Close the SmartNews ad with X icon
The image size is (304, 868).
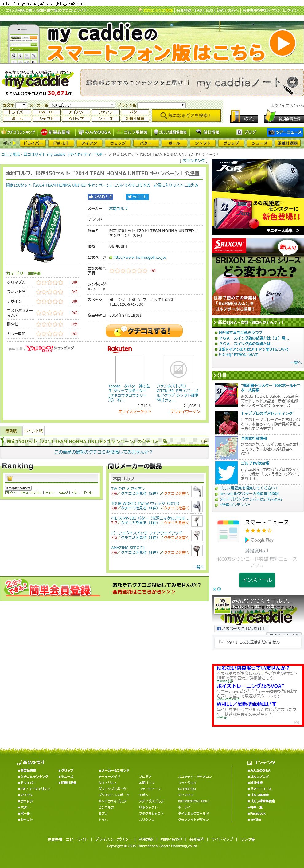tap(214, 589)
